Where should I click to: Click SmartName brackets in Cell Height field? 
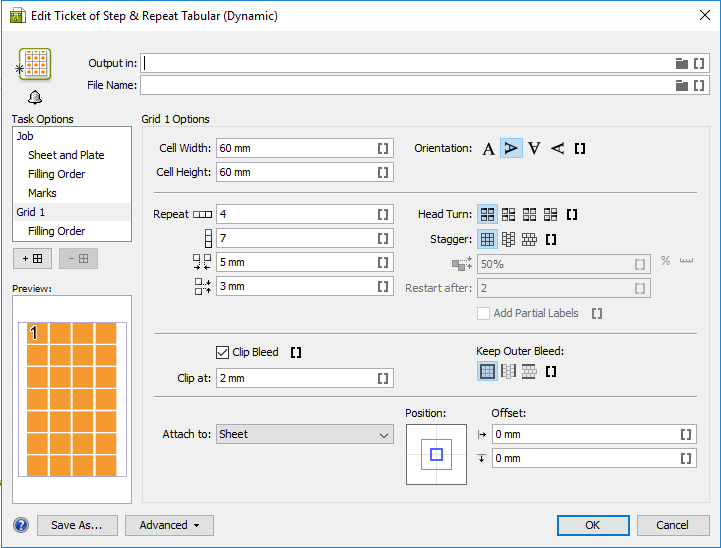coord(383,172)
